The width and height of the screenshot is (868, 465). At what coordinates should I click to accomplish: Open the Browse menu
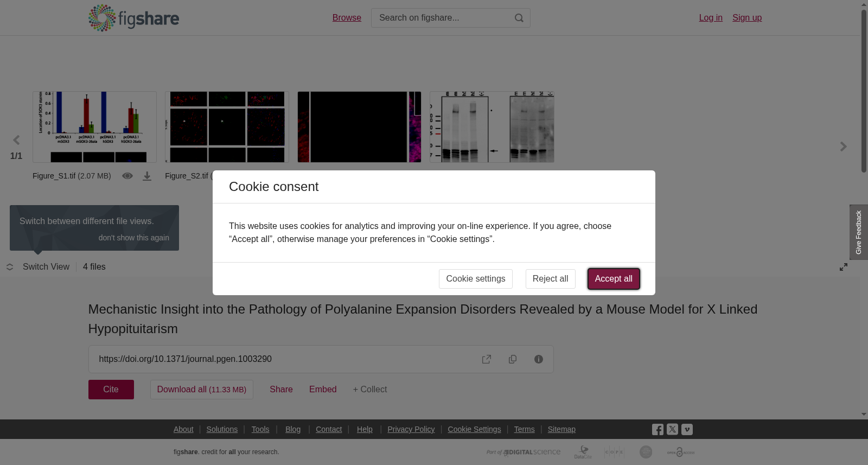(x=347, y=18)
